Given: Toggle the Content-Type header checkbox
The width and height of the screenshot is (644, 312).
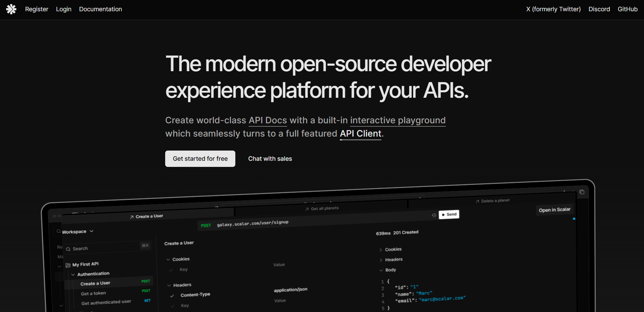Looking at the screenshot, I should tap(172, 296).
